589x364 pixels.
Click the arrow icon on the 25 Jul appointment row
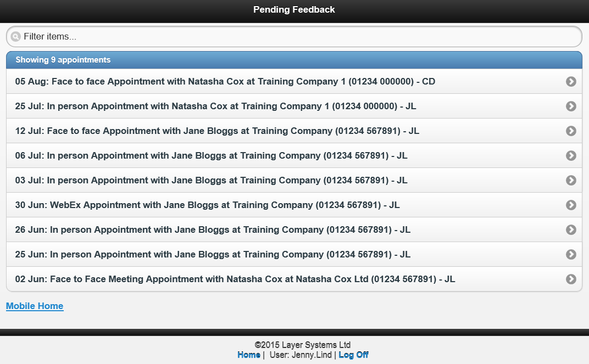click(571, 106)
